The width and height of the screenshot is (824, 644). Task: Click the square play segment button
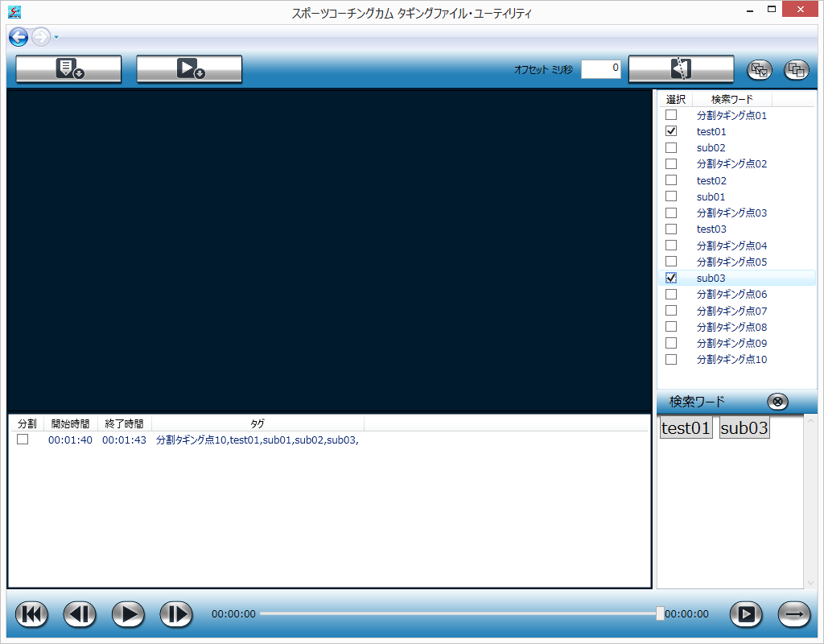point(746,614)
